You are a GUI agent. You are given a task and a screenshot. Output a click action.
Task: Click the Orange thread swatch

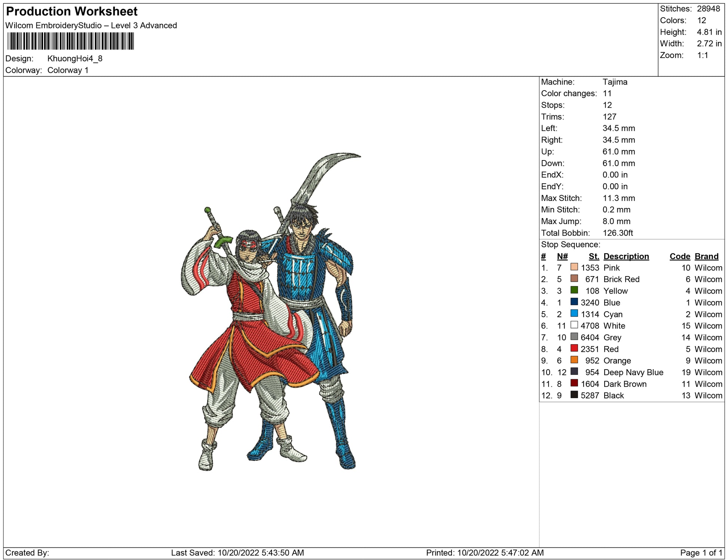[574, 360]
